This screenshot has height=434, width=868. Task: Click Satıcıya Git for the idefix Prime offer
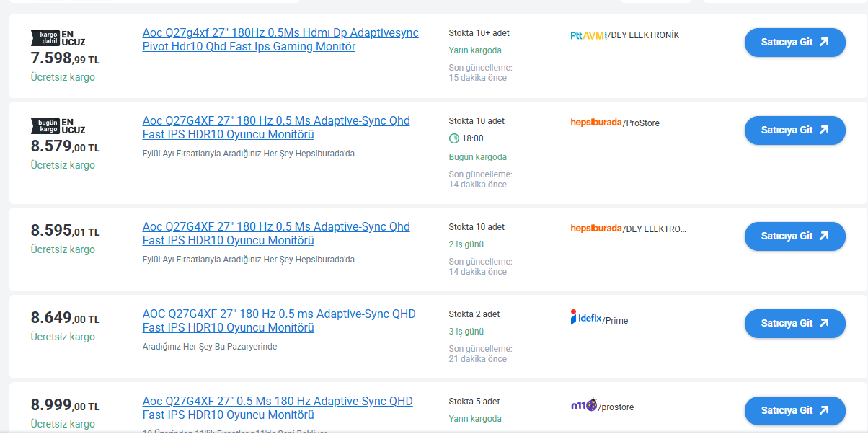tap(794, 324)
